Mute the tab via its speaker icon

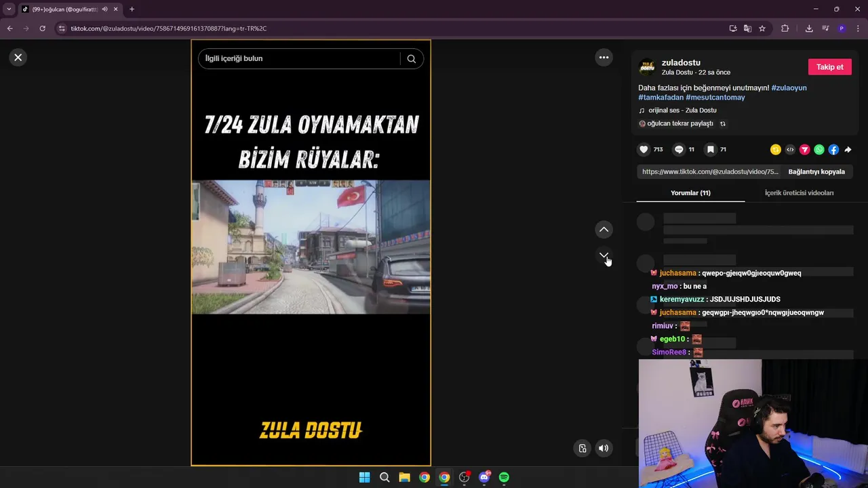[x=104, y=9]
